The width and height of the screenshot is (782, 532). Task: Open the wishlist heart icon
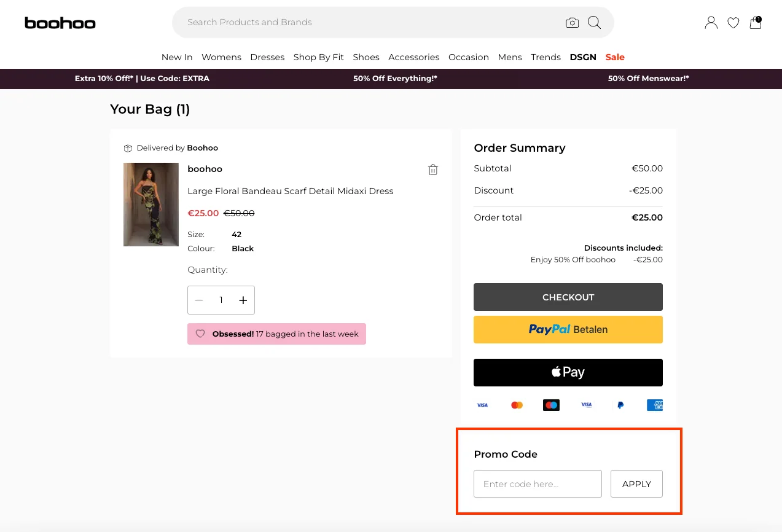pyautogui.click(x=733, y=22)
